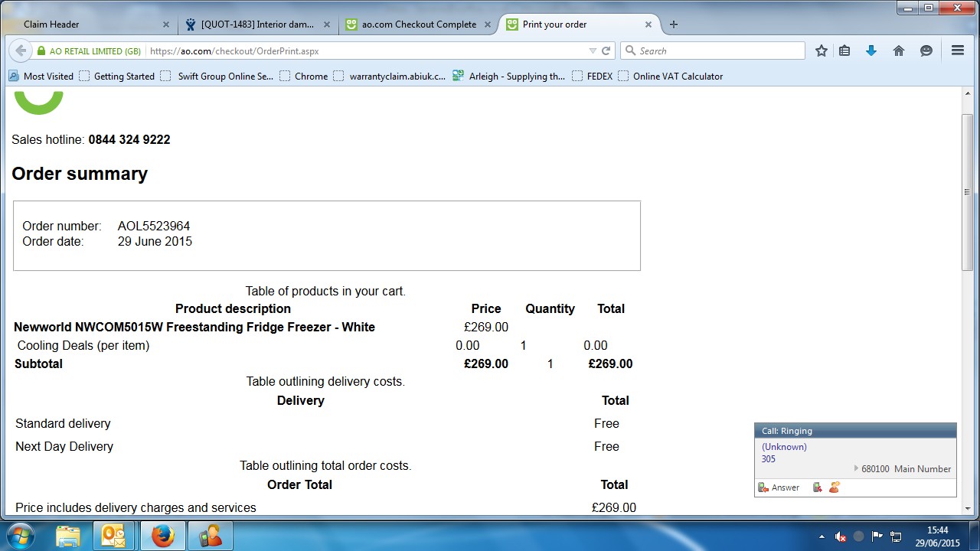Click the caller extension 305
980x551 pixels.
click(769, 459)
